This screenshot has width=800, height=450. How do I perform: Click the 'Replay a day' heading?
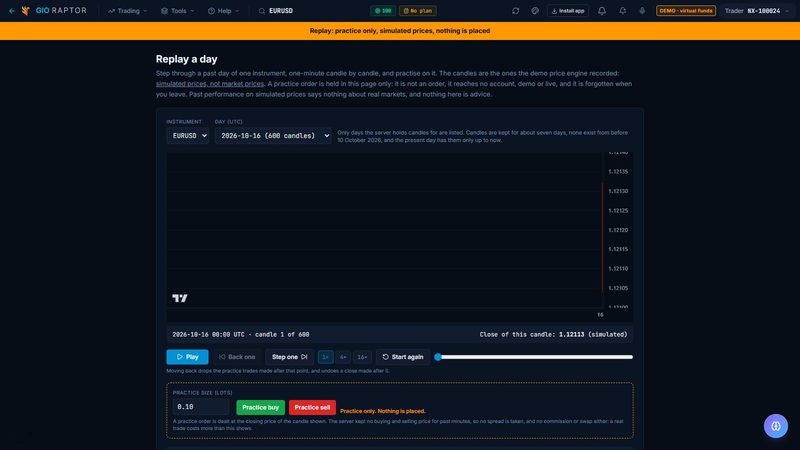(187, 59)
